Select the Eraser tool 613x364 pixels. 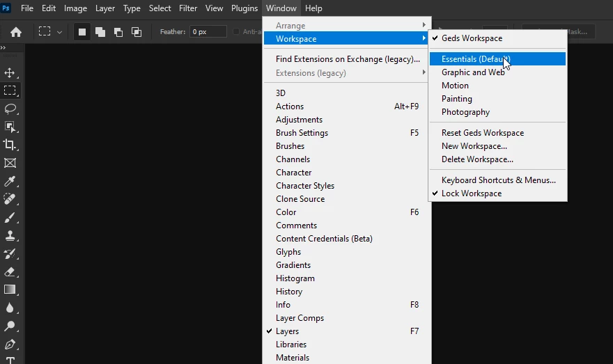click(10, 272)
